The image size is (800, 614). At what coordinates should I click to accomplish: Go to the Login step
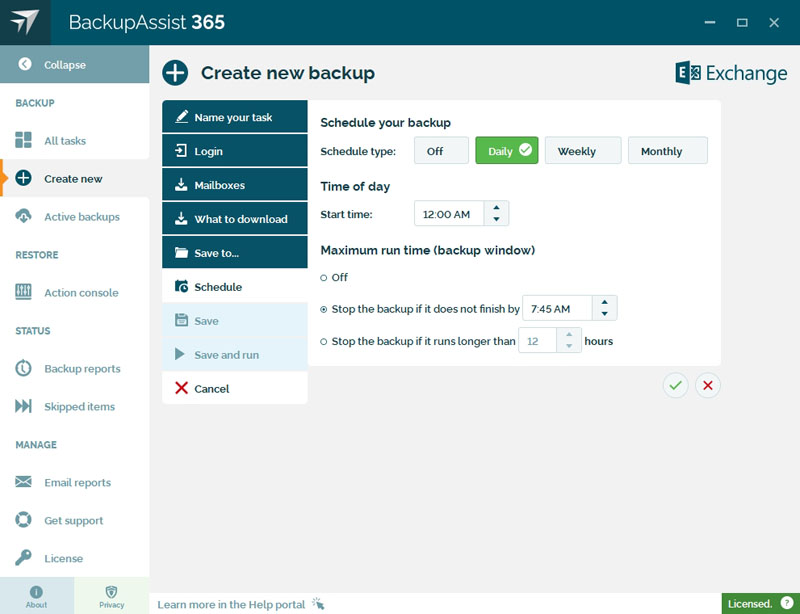click(235, 151)
